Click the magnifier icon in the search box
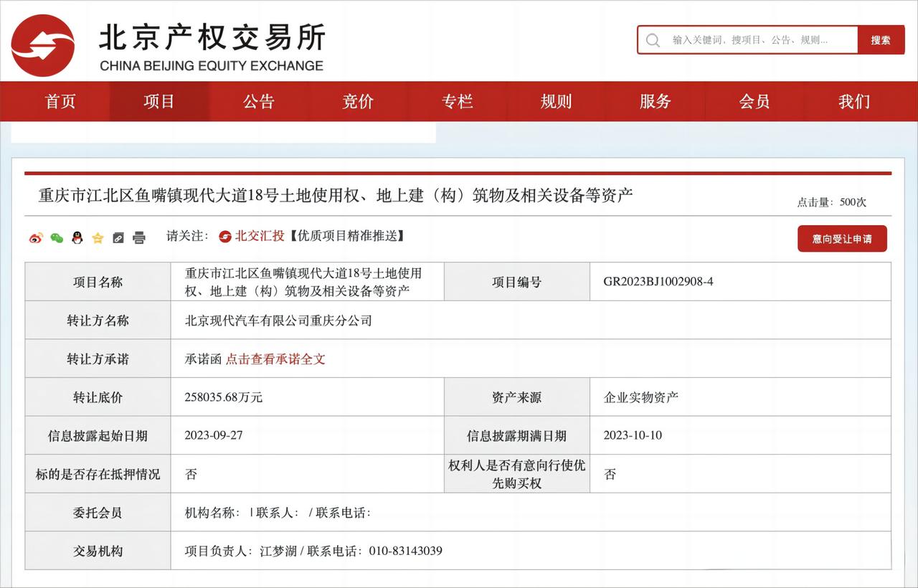Image resolution: width=918 pixels, height=588 pixels. [653, 40]
